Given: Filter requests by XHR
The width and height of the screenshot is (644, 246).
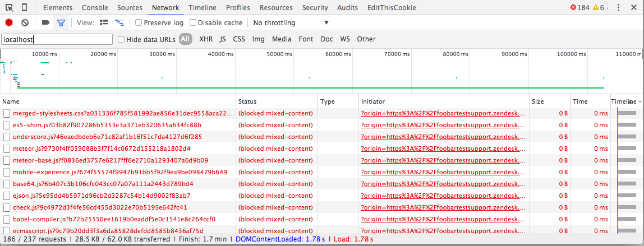Looking at the screenshot, I should [x=206, y=39].
